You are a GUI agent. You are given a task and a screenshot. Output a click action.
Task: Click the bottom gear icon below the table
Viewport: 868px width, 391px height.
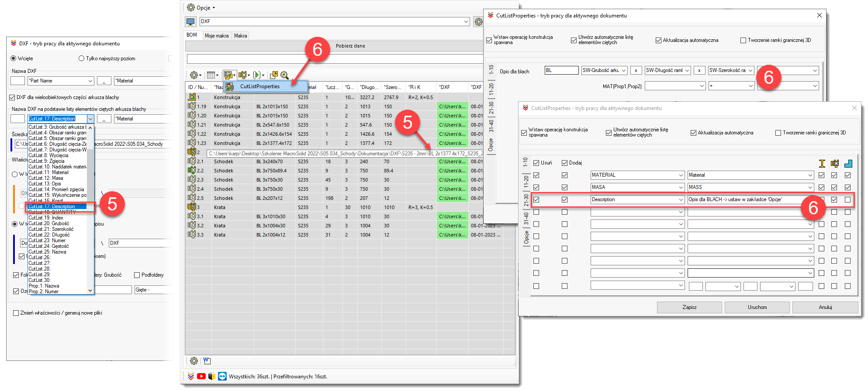pos(194,361)
